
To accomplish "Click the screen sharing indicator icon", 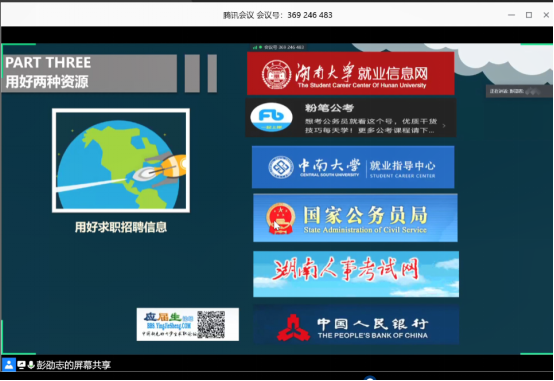I will point(21,365).
